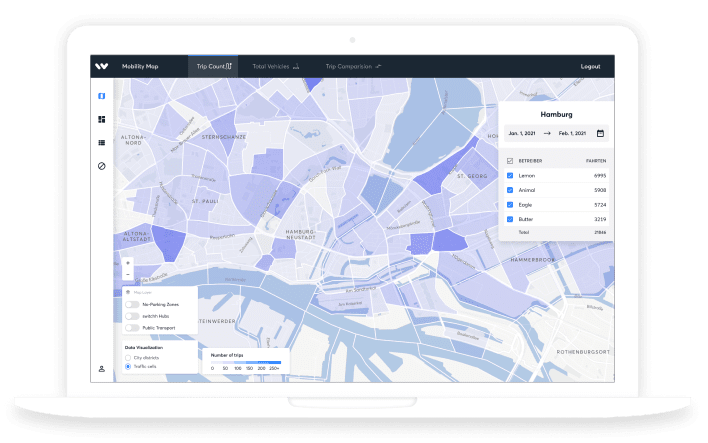Screen dimensions: 708x443
Task: Click the Hamburg-Neustadt label on map
Action: pyautogui.click(x=300, y=234)
